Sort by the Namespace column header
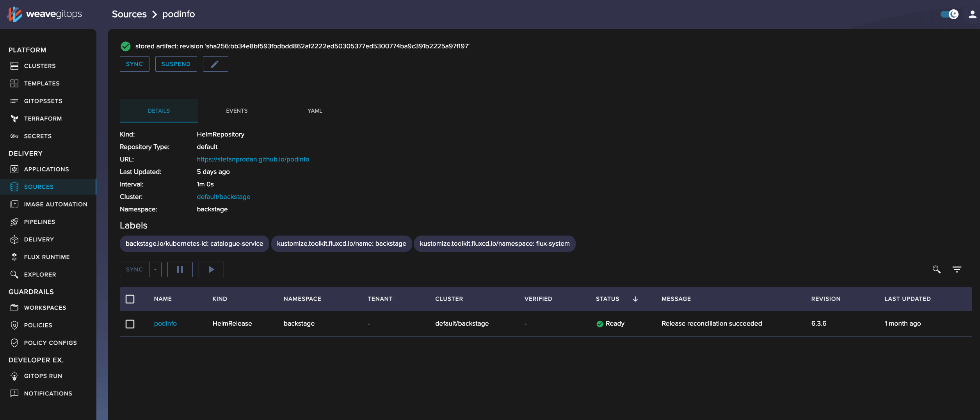 click(x=302, y=299)
